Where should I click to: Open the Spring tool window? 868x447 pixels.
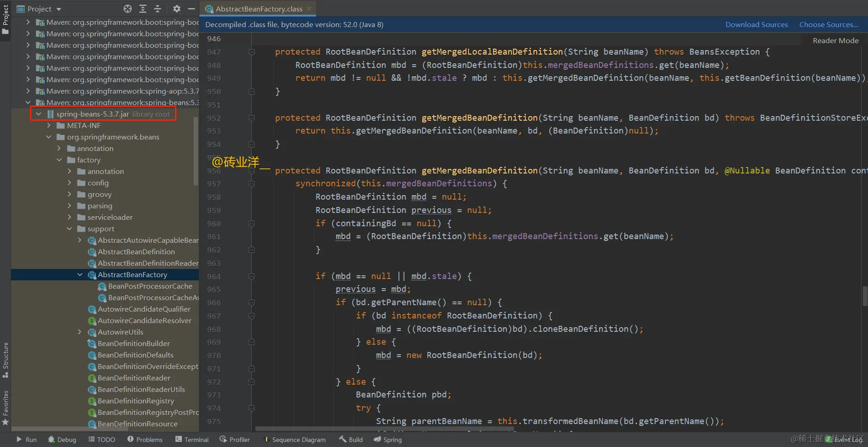pyautogui.click(x=388, y=439)
